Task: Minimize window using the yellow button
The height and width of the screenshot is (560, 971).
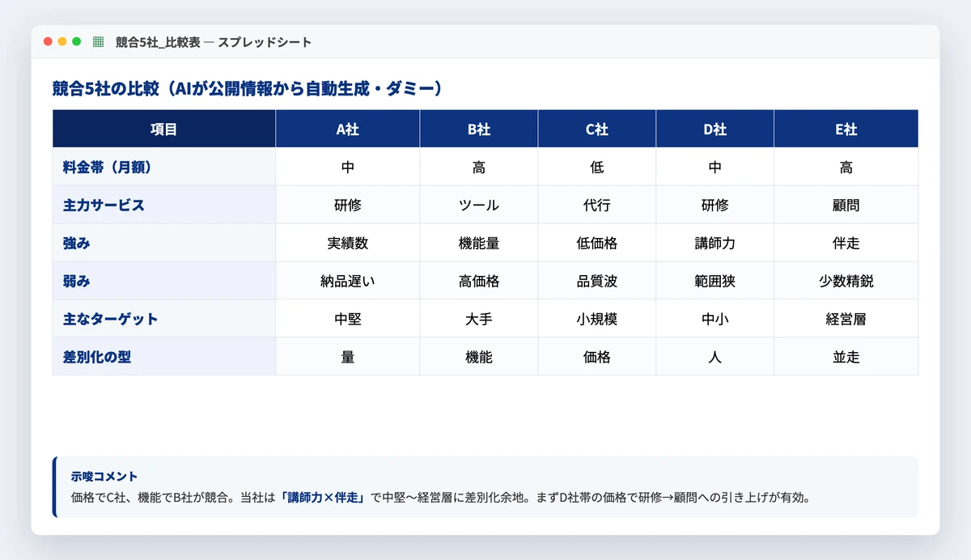Action: 62,42
